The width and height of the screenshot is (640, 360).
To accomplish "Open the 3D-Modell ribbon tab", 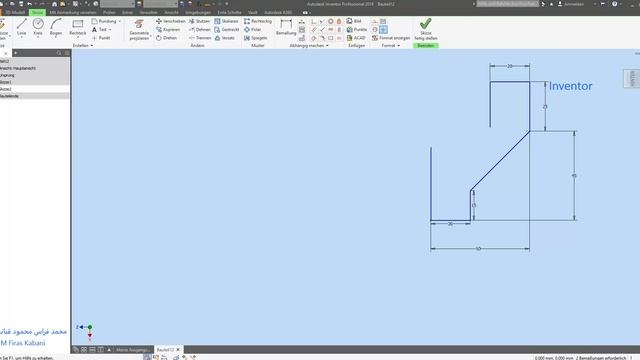I will click(x=15, y=12).
